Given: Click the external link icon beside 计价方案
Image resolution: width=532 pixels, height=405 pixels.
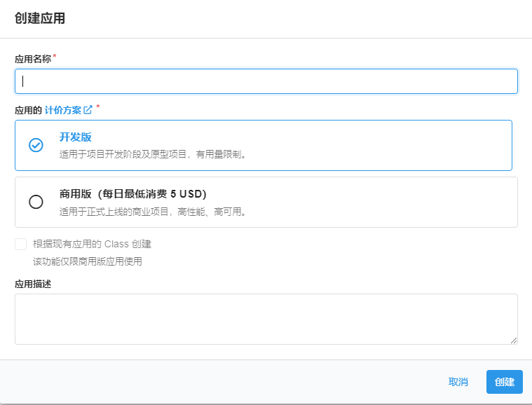Looking at the screenshot, I should pyautogui.click(x=88, y=110).
